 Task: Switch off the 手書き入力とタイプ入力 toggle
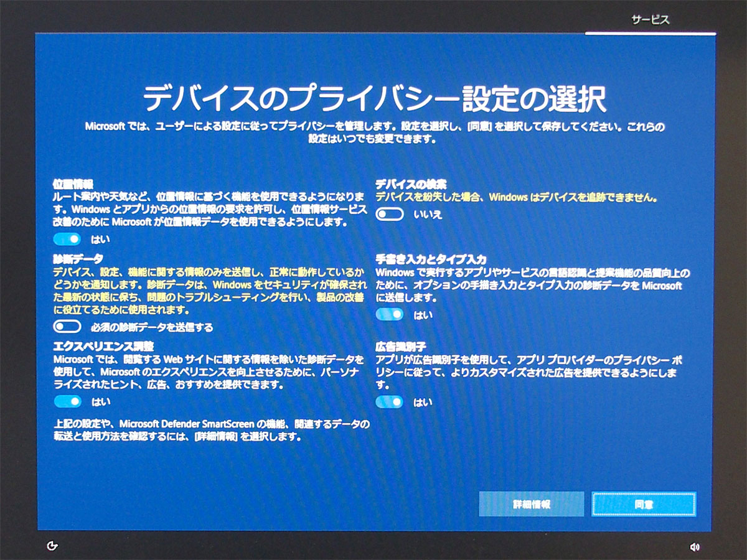coord(390,315)
